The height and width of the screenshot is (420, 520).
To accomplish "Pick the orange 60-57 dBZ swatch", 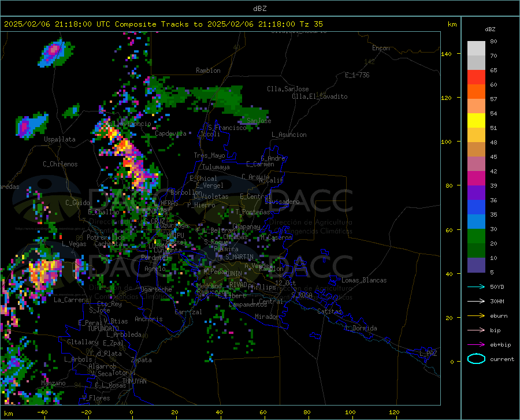I will [x=476, y=92].
